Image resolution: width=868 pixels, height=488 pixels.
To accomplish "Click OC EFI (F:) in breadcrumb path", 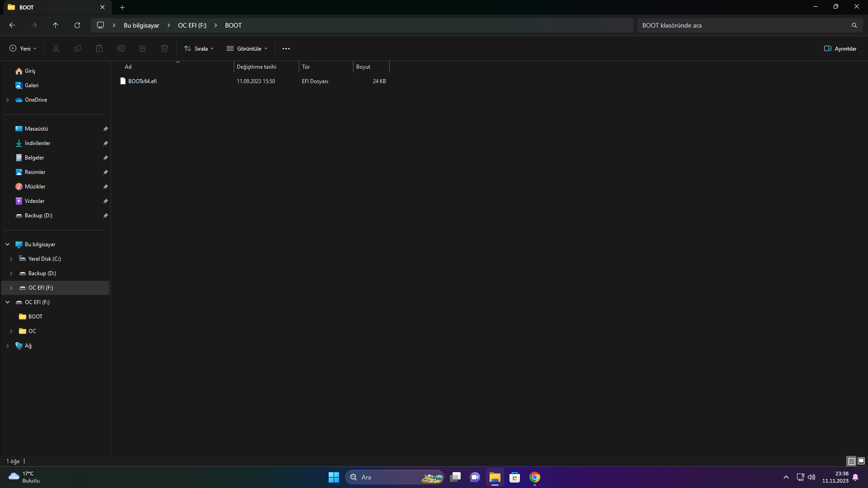I will (x=192, y=25).
